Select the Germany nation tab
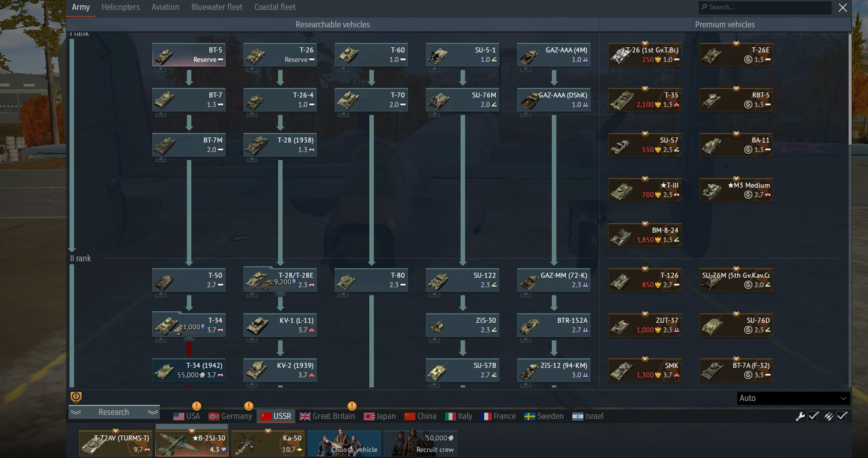The height and width of the screenshot is (458, 868). (x=230, y=416)
